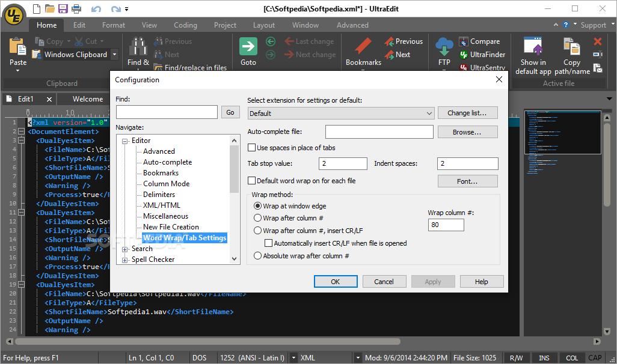Image resolution: width=617 pixels, height=364 pixels.
Task: Switch to the Advanced ribbon tab
Action: pyautogui.click(x=352, y=25)
